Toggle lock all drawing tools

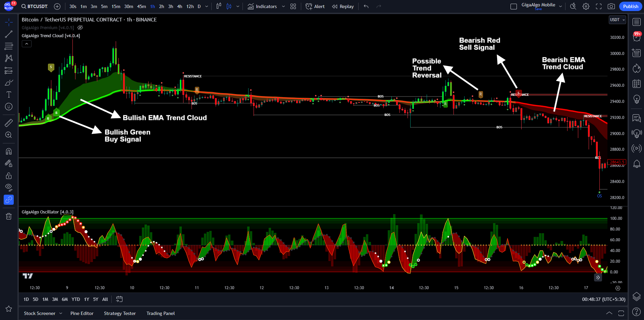point(9,176)
